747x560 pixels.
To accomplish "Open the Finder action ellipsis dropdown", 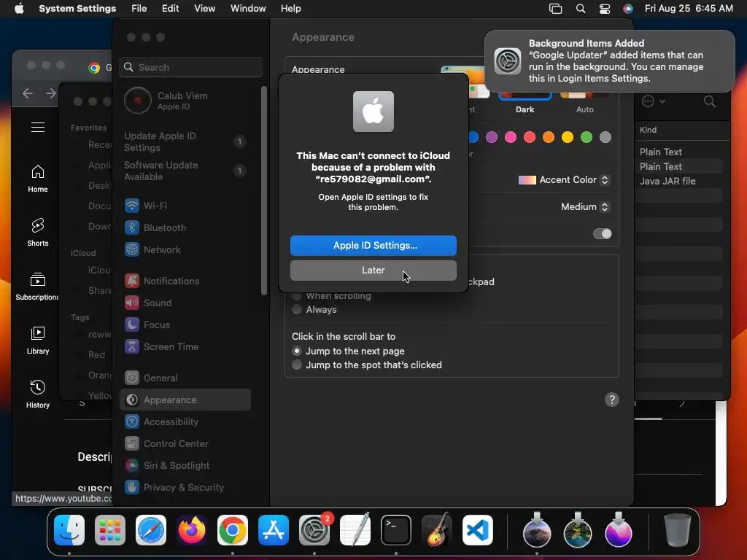I will point(653,101).
